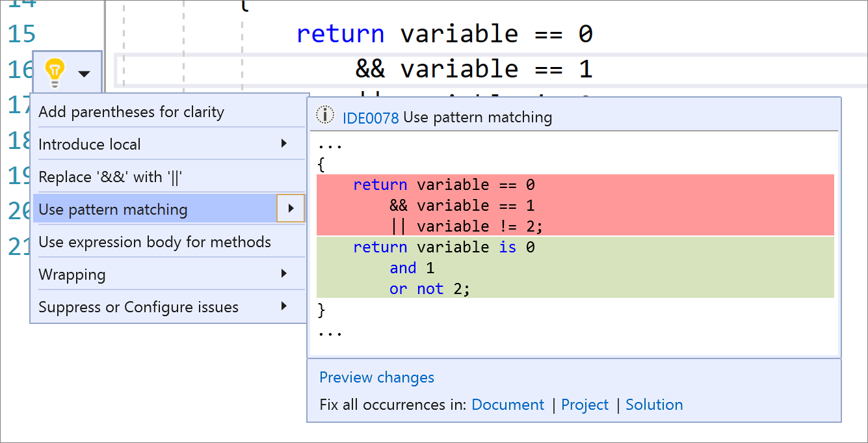The image size is (868, 443).
Task: Open the lightbulb dropdown arrow
Action: pos(84,74)
